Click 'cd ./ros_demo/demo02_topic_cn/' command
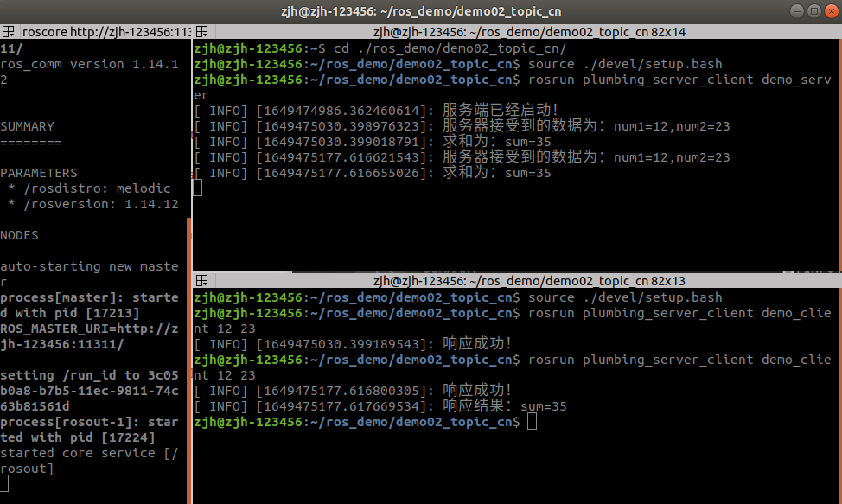 pos(450,48)
